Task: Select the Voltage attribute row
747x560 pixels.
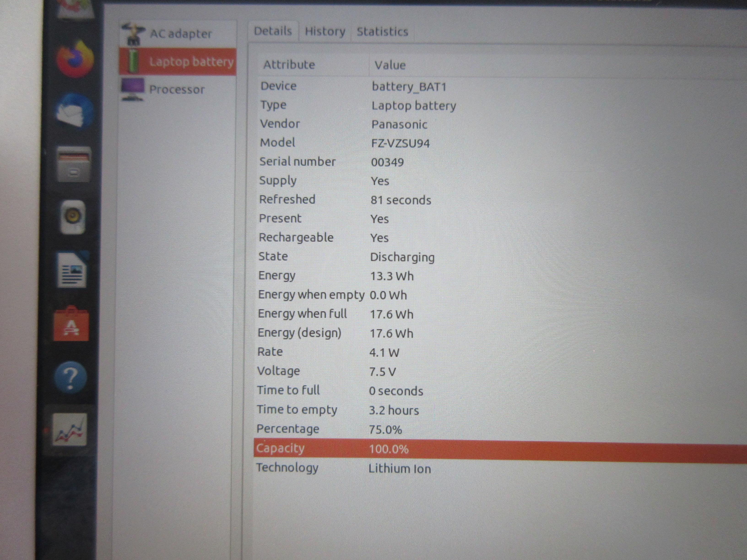Action: pos(279,371)
